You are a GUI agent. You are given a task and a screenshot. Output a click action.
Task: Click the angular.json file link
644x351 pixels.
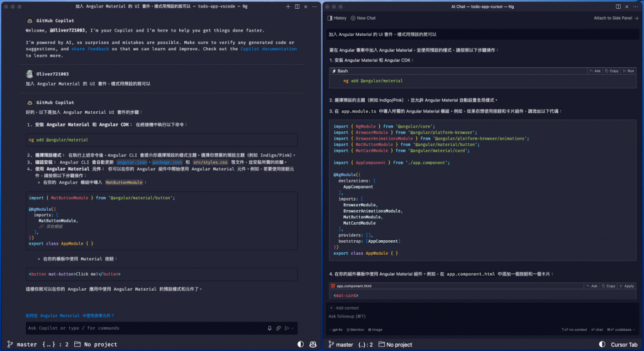pyautogui.click(x=132, y=162)
